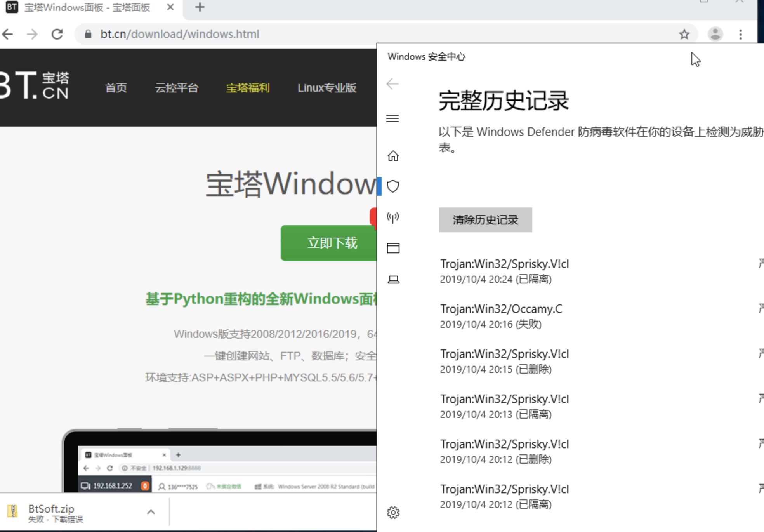Open Security Center settings gear
This screenshot has height=532, width=764.
(393, 513)
